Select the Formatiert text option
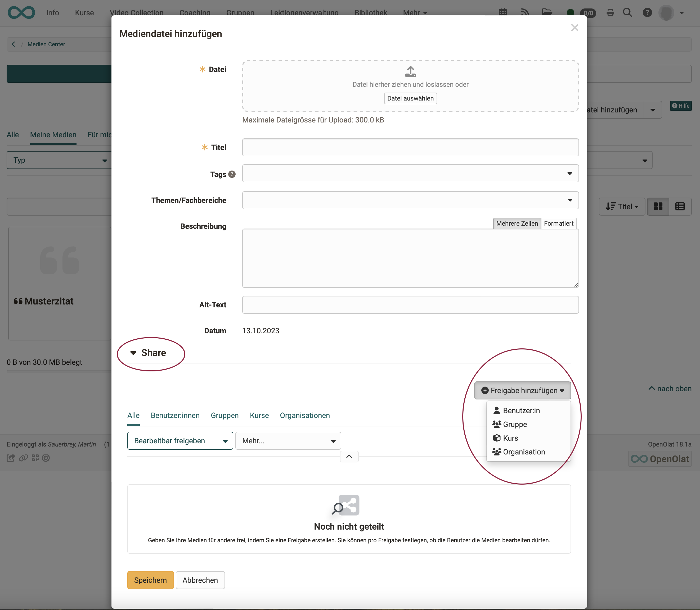 (x=559, y=224)
